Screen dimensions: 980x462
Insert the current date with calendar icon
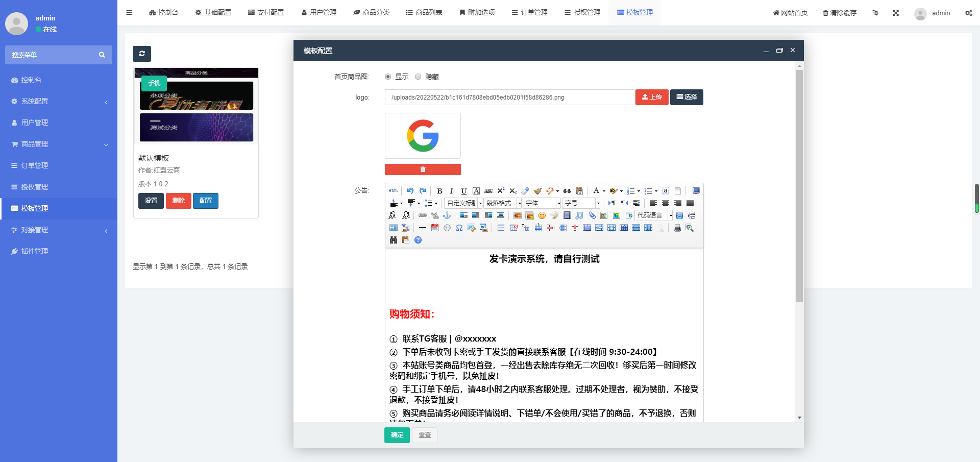point(435,228)
